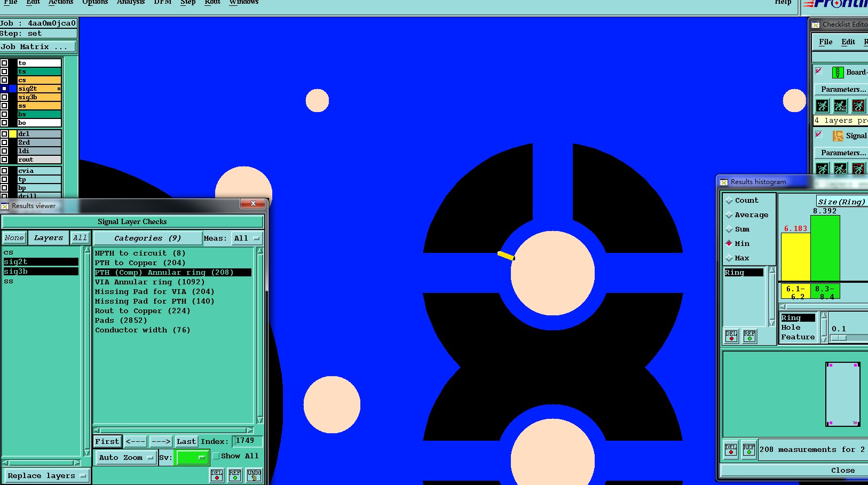Image resolution: width=868 pixels, height=485 pixels.
Task: Open the Auto Zoom dropdown
Action: point(126,458)
